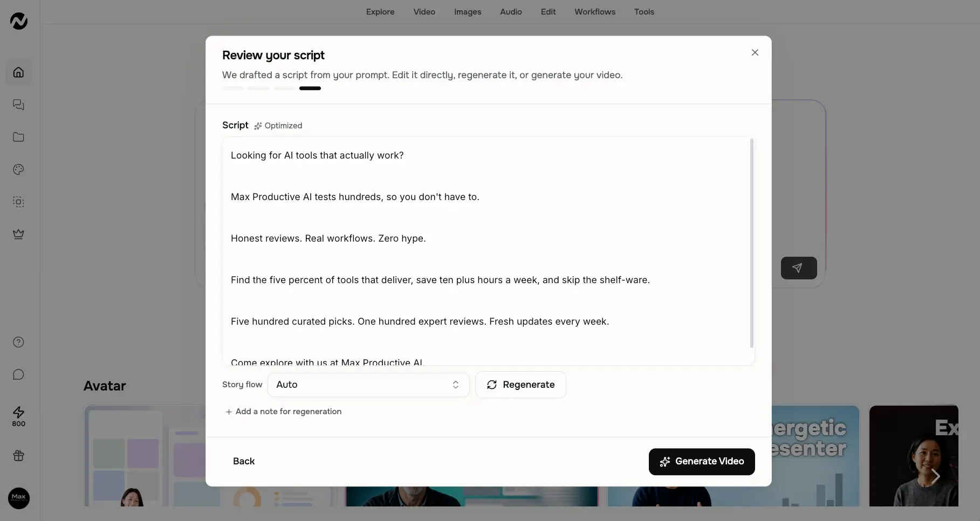Open the Workflows menu

pos(595,12)
